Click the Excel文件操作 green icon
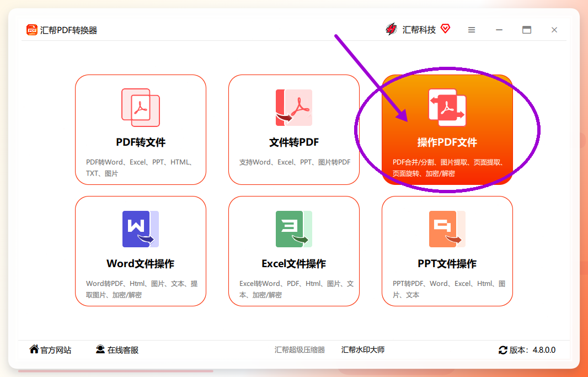588x377 pixels. pyautogui.click(x=294, y=229)
